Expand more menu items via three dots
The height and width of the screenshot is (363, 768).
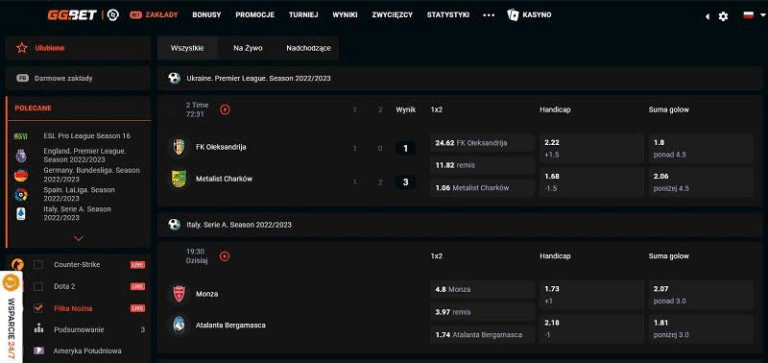489,16
